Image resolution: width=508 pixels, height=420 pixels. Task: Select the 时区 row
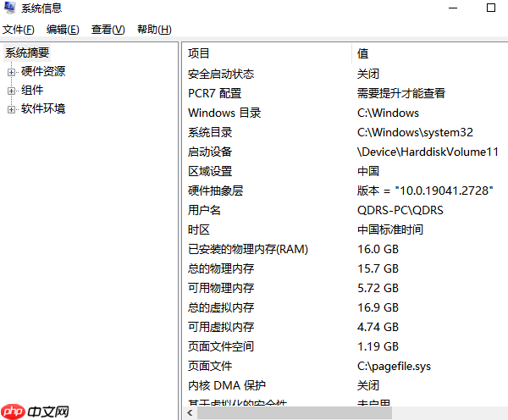pos(346,229)
